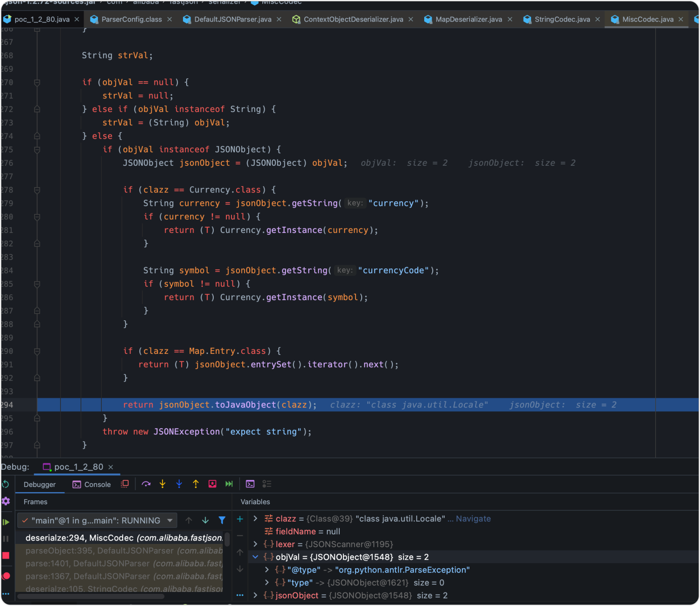700x606 pixels.
Task: Click the Navigate link next to clazz
Action: (473, 519)
